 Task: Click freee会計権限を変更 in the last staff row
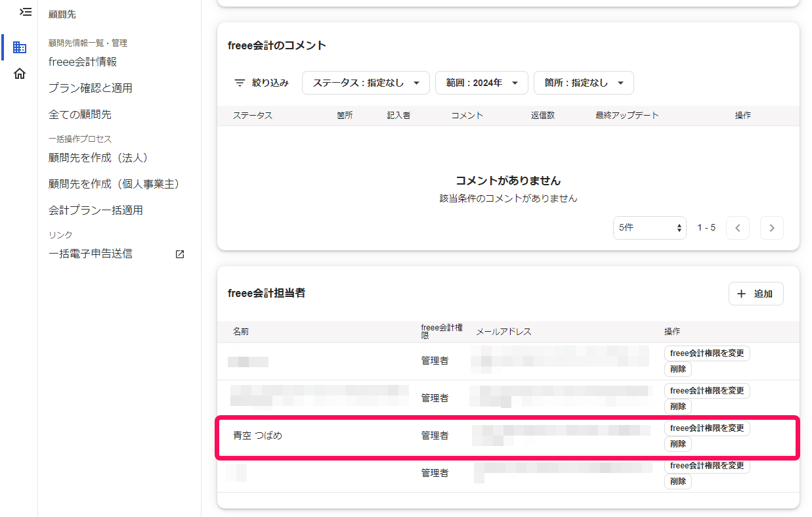tap(707, 465)
